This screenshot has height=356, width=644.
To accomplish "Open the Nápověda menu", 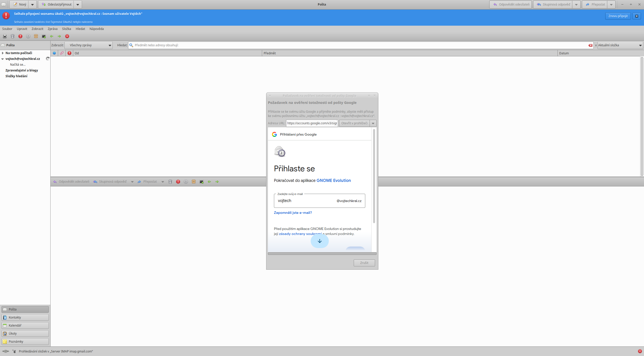I will tap(97, 29).
